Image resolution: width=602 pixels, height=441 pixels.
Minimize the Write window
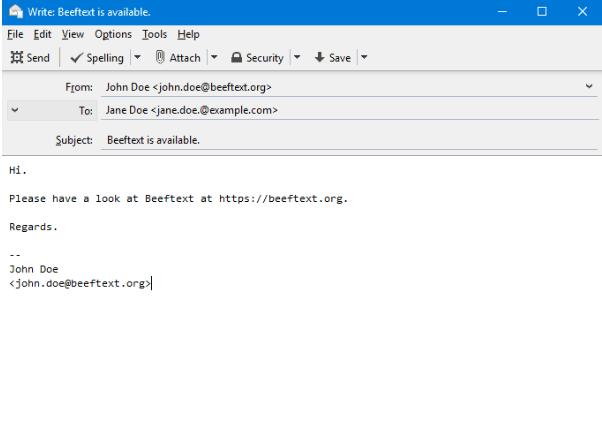click(x=502, y=12)
